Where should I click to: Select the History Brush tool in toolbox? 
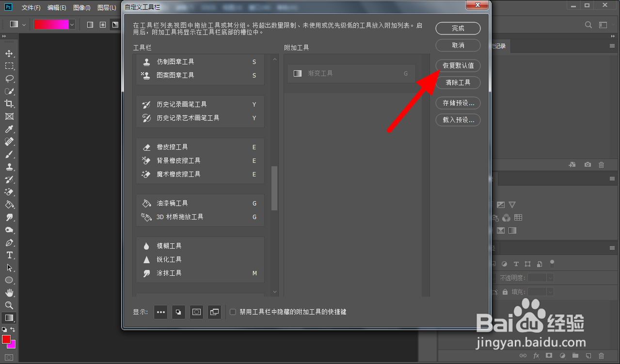pyautogui.click(x=9, y=179)
